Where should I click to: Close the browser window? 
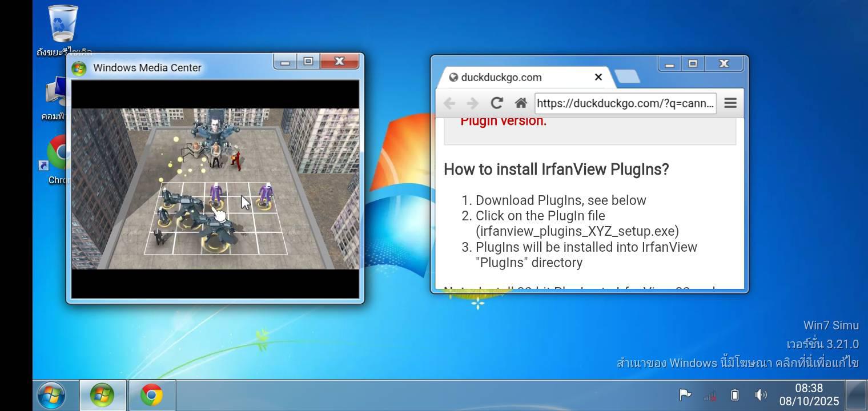click(x=724, y=64)
